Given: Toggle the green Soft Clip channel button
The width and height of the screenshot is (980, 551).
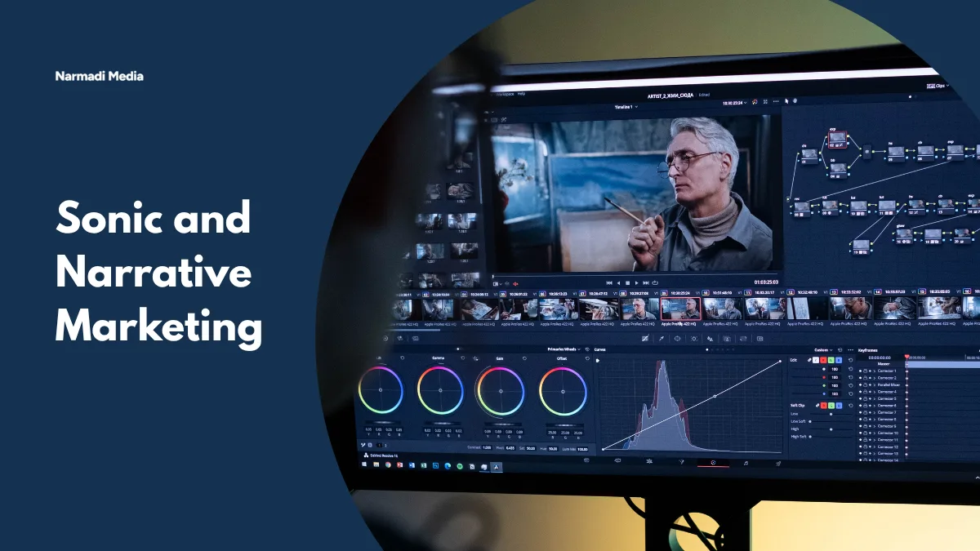Looking at the screenshot, I should click(x=831, y=406).
